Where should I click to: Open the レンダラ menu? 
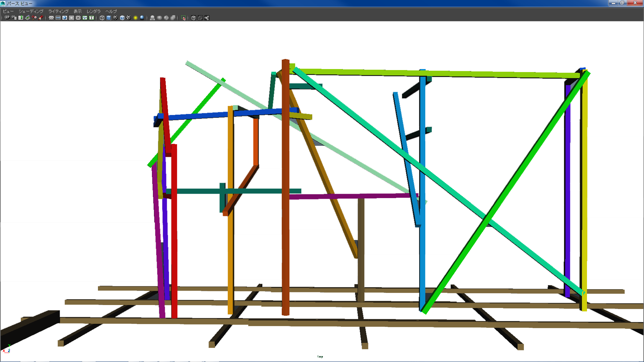click(94, 11)
